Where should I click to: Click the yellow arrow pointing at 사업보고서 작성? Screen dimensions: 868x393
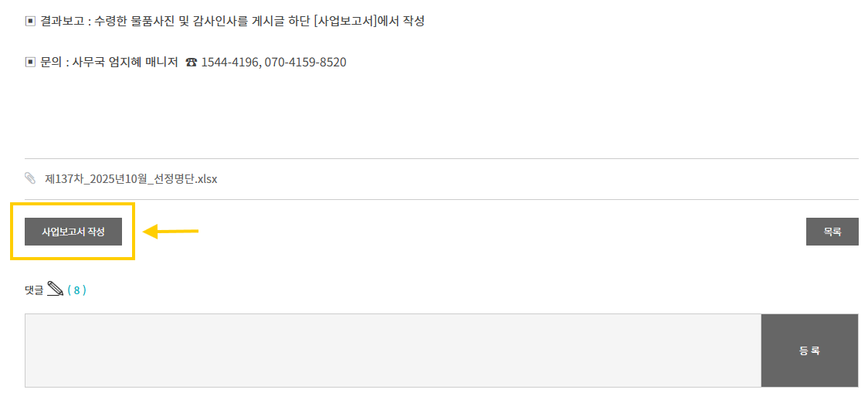171,231
